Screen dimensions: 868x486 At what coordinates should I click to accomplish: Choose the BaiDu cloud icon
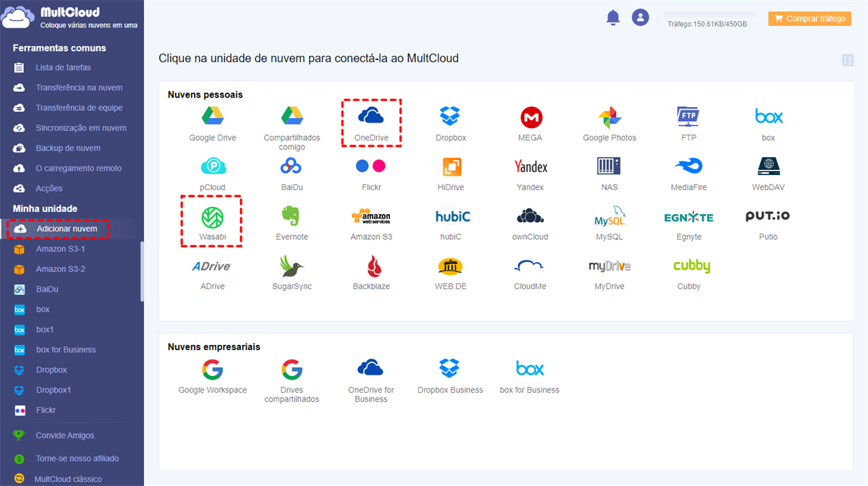[x=292, y=166]
